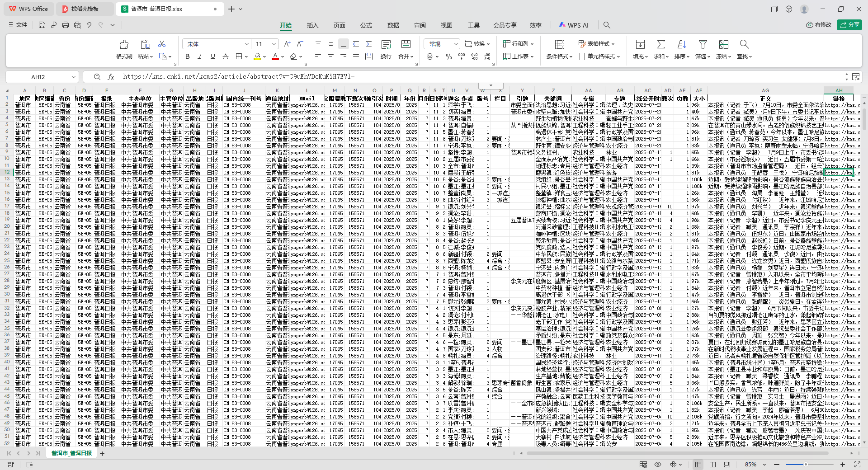The height and width of the screenshot is (470, 868).
Task: Increase font size with A+ icon
Action: pyautogui.click(x=287, y=44)
